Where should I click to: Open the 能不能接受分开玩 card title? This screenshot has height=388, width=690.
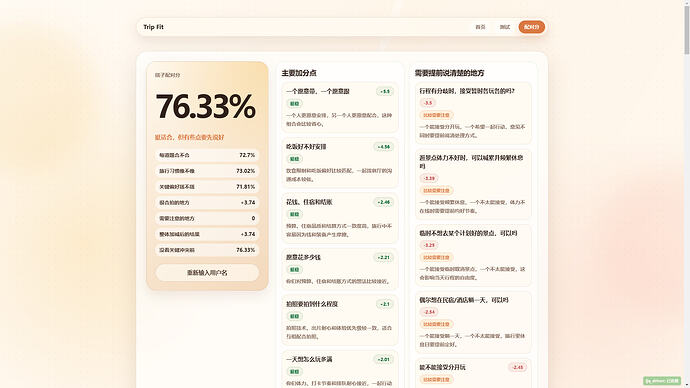click(x=442, y=367)
